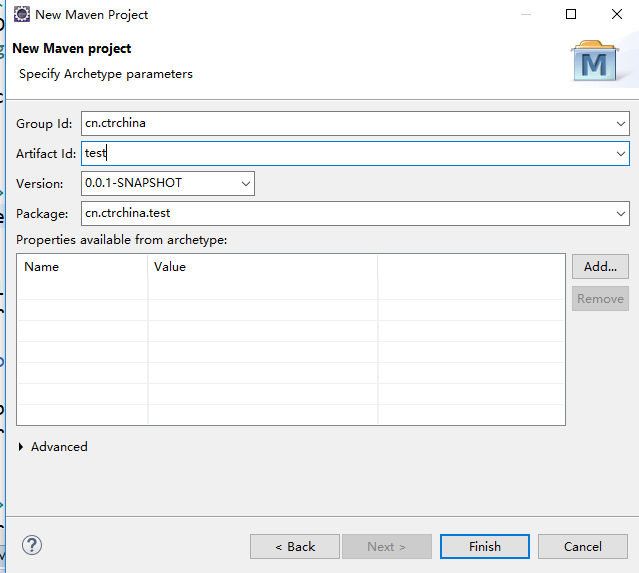Maximize the New Maven Project dialog
Viewport: 639px width, 573px height.
coord(571,14)
